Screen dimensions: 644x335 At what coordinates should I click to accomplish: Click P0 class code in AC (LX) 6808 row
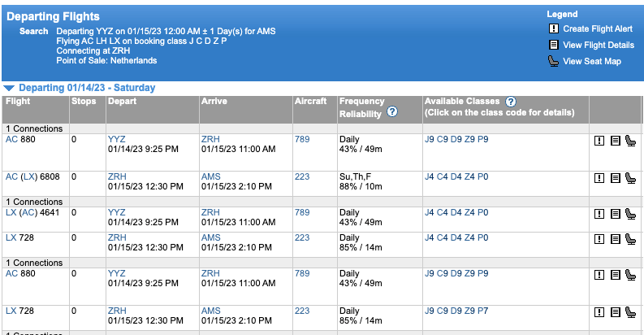click(483, 176)
